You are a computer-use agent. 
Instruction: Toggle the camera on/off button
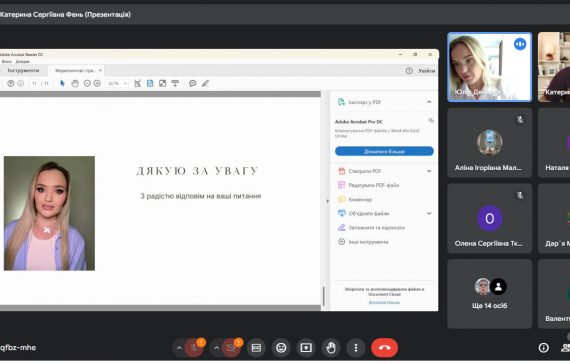[x=231, y=348]
